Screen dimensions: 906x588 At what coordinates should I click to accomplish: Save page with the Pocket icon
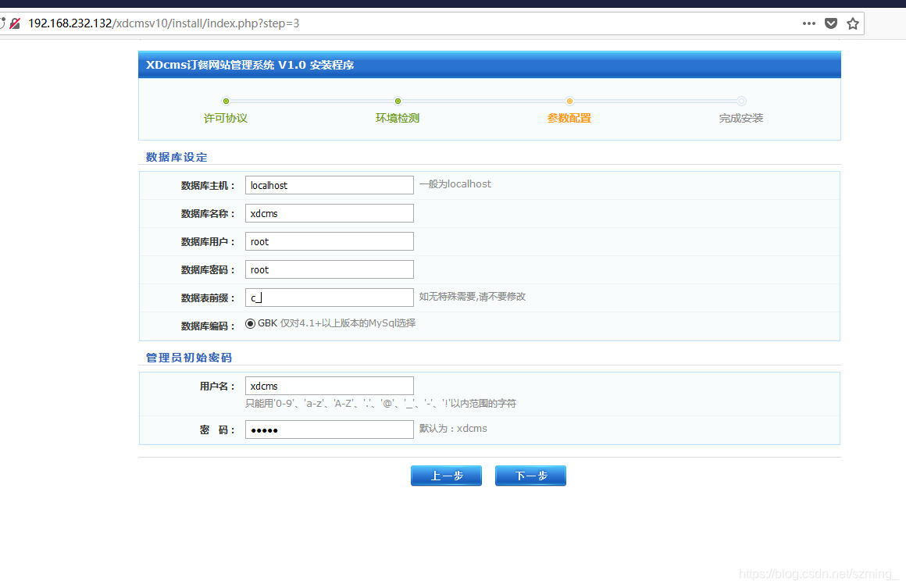pos(831,23)
